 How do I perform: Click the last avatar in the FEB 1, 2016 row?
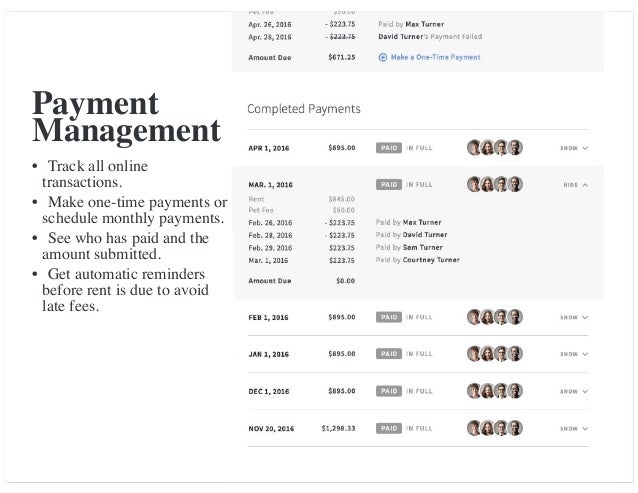click(516, 317)
